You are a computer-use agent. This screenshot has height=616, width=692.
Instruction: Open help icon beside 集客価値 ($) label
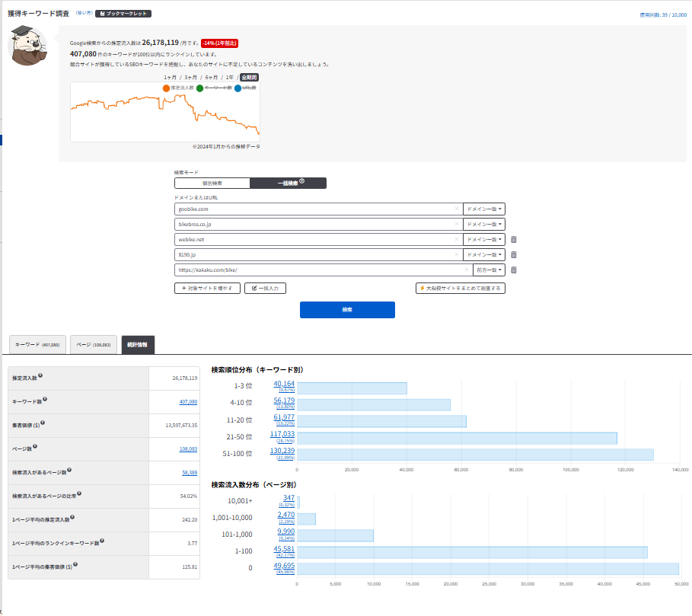(x=43, y=423)
